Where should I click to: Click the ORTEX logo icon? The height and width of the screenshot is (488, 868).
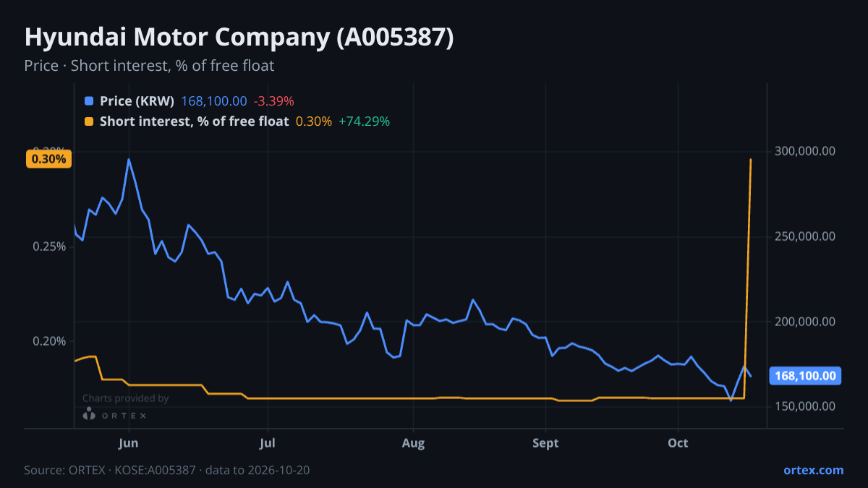click(89, 414)
